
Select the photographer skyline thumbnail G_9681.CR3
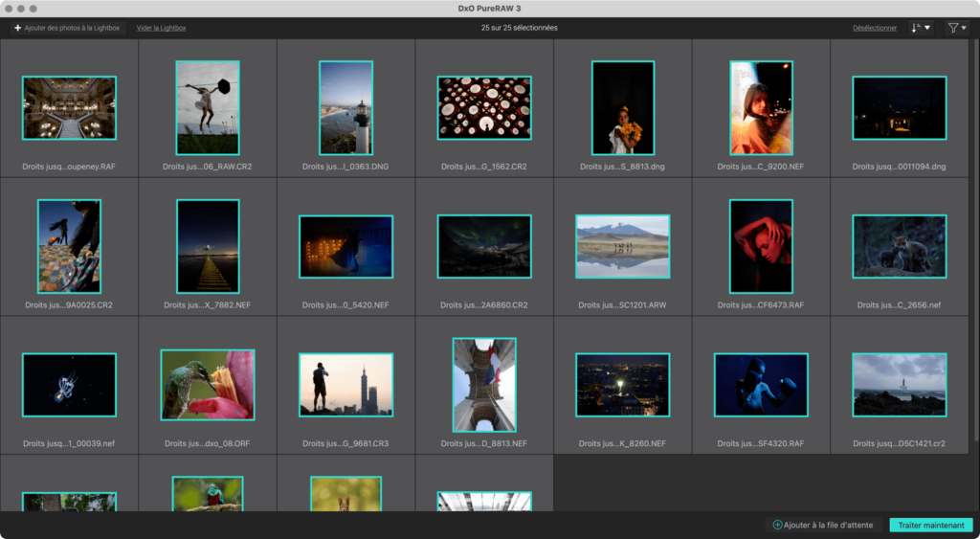345,385
